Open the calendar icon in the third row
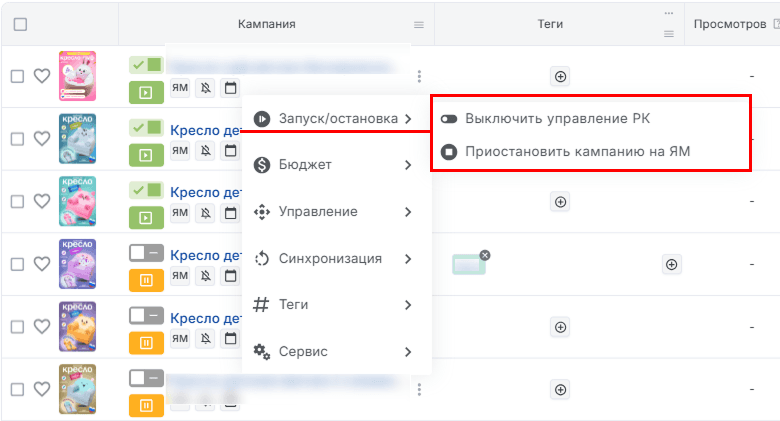Screen dimensions: 780x421 230,213
